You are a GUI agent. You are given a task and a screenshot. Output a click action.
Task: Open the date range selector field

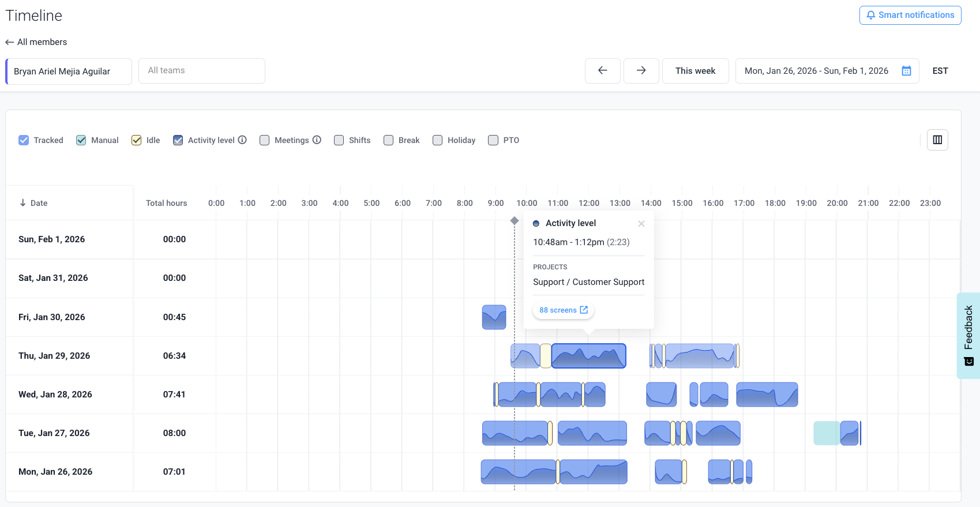(816, 71)
